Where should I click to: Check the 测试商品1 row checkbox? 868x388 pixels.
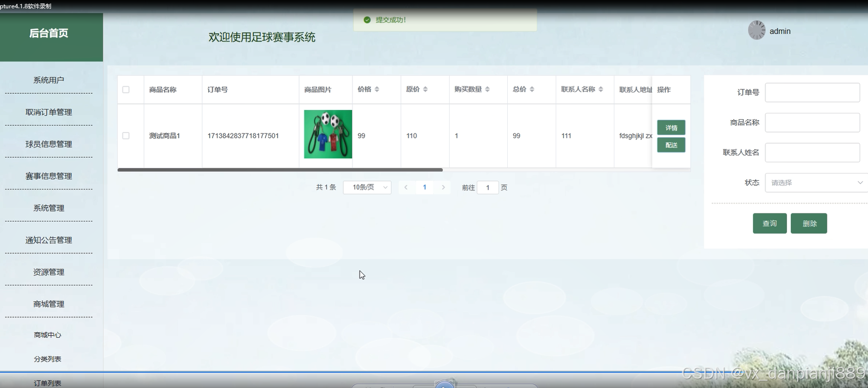coord(126,135)
